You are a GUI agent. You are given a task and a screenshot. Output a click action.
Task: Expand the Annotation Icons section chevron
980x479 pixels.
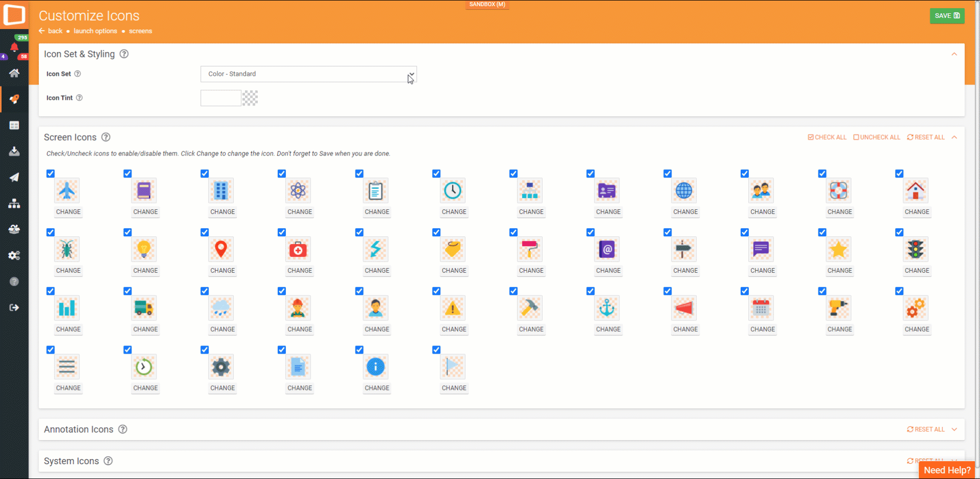click(954, 429)
